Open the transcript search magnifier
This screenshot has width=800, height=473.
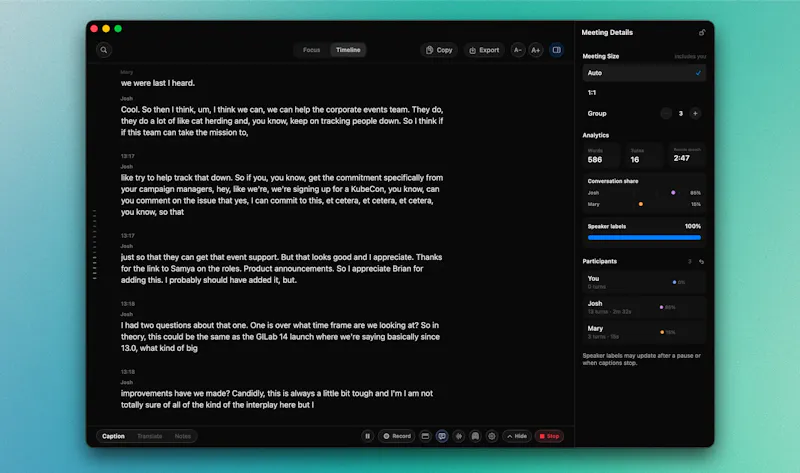coord(104,50)
